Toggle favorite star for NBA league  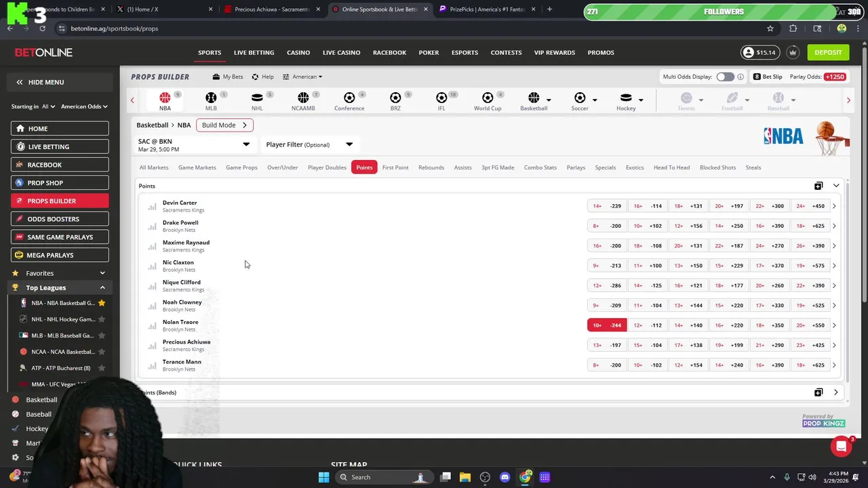(x=102, y=303)
